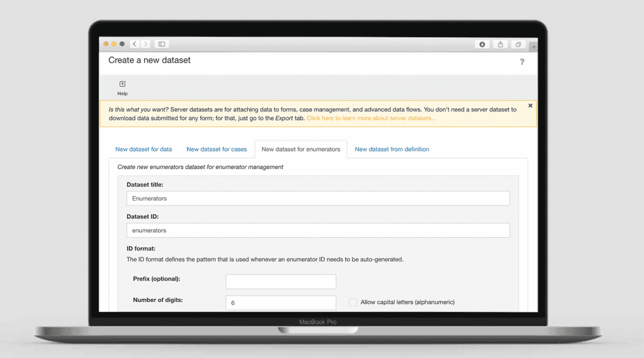Open the downloads icon in browser toolbar
The image size is (644, 358).
(x=482, y=45)
